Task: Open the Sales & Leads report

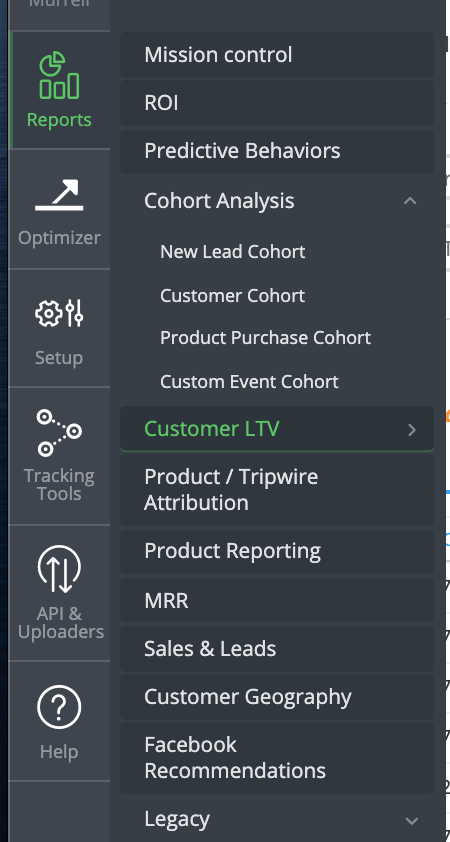Action: (x=277, y=649)
